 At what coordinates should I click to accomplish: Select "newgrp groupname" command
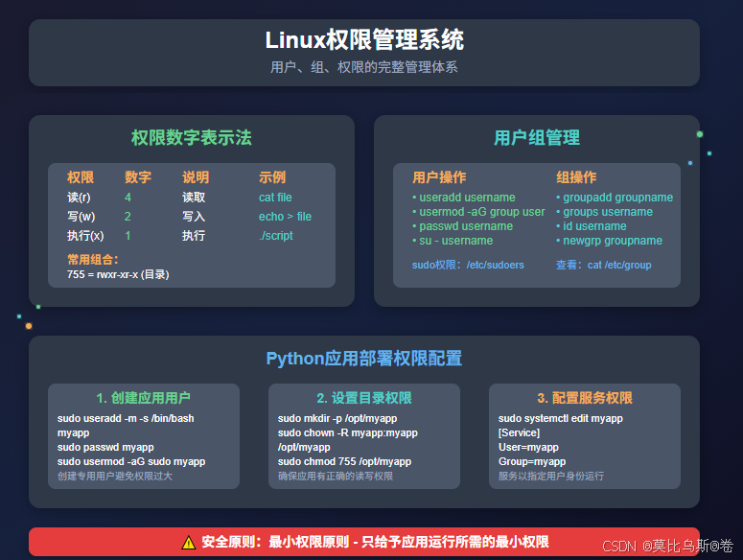click(609, 241)
